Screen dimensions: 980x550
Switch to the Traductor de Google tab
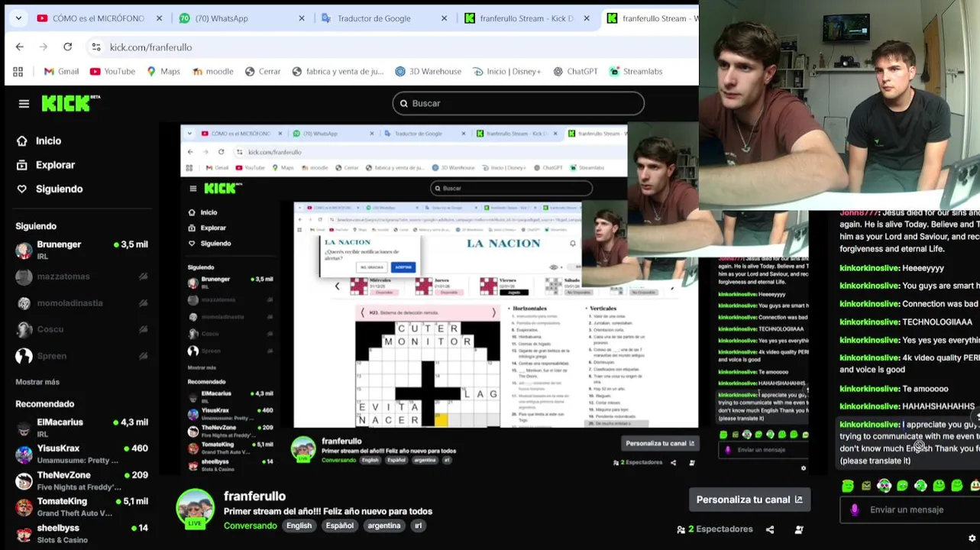coord(374,18)
